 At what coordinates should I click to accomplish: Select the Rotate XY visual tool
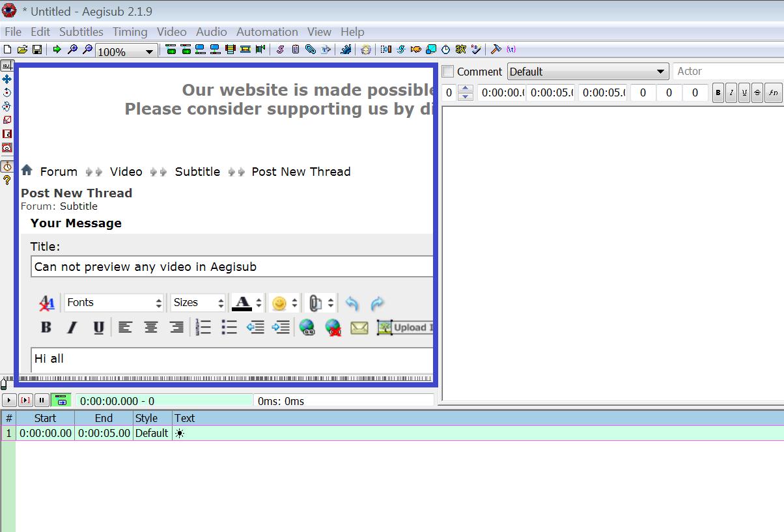click(x=7, y=106)
